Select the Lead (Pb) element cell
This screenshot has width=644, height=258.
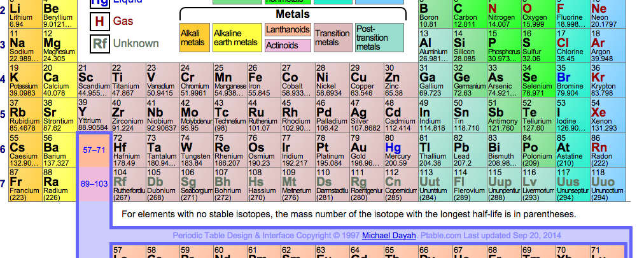click(x=470, y=150)
